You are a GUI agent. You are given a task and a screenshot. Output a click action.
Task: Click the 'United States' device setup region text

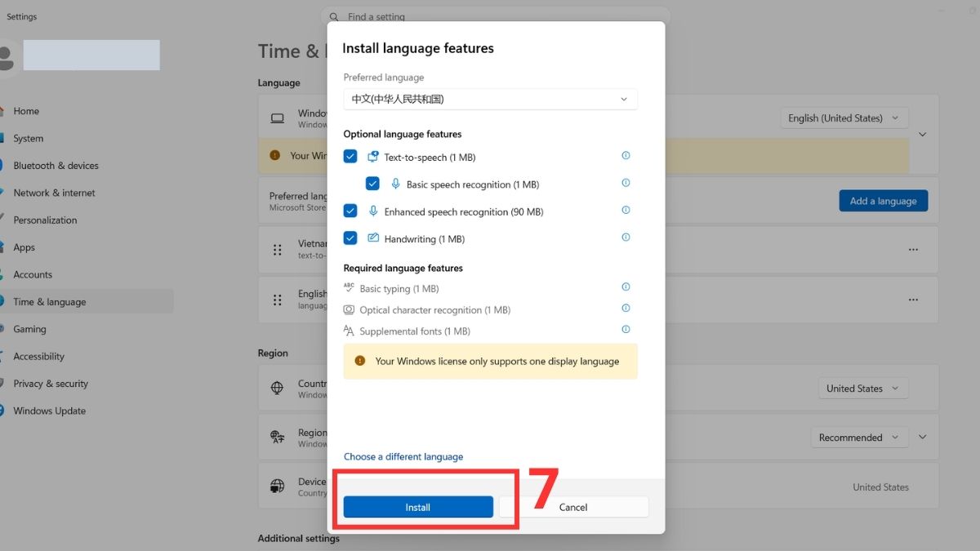(x=880, y=487)
